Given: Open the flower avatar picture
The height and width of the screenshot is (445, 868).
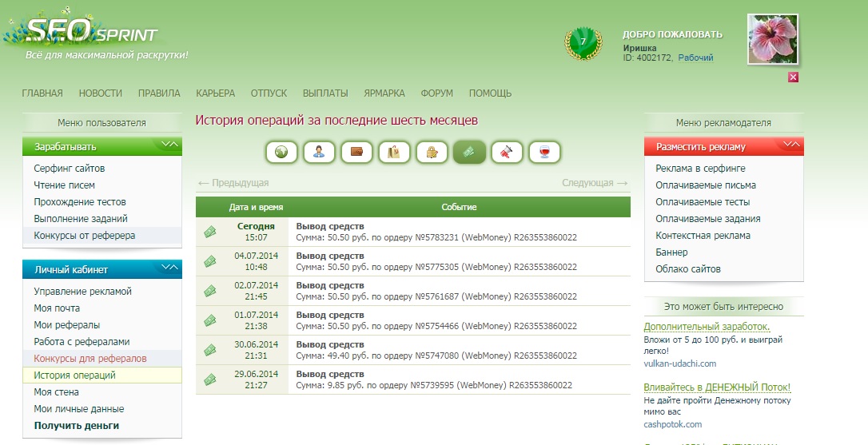Looking at the screenshot, I should point(773,39).
